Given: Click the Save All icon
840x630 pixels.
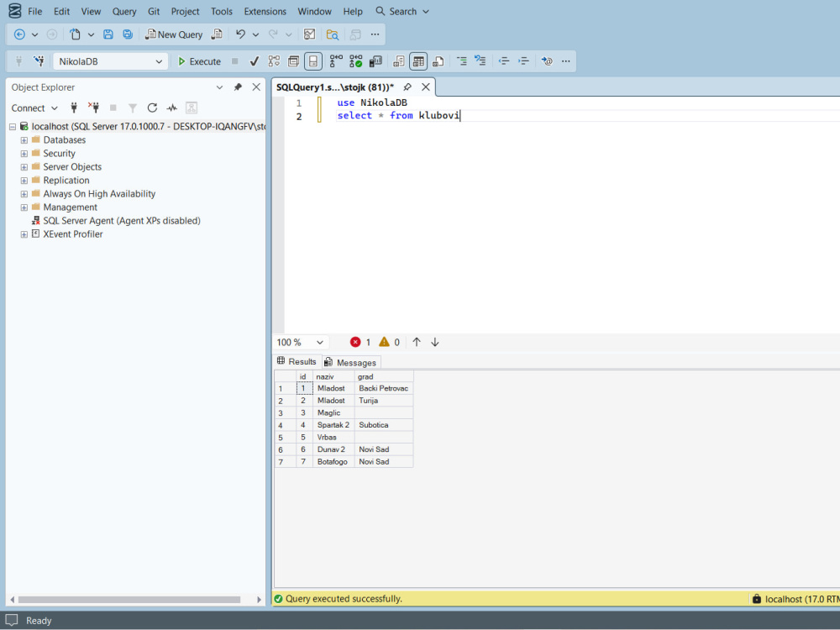Looking at the screenshot, I should (x=128, y=34).
